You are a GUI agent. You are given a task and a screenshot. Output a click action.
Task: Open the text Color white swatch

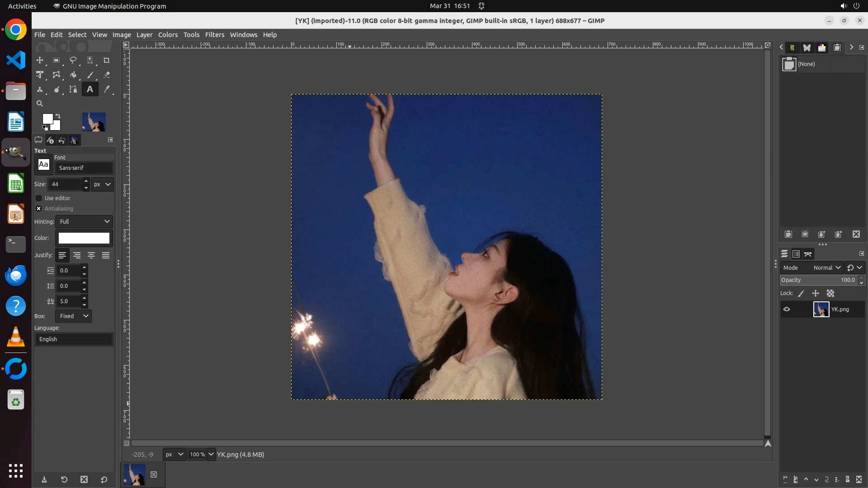pos(84,238)
